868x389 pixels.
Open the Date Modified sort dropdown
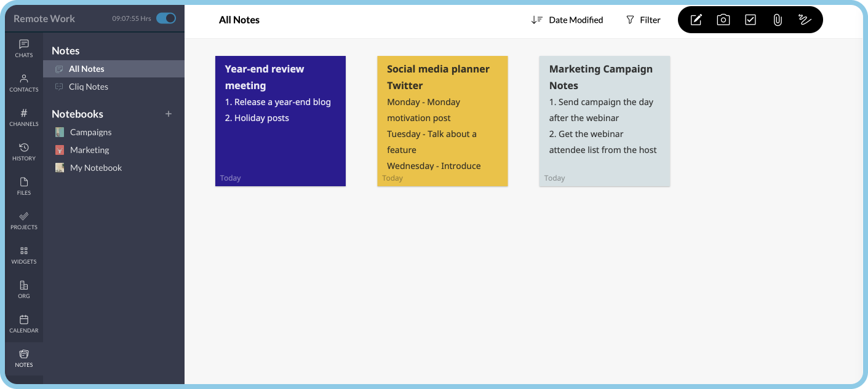pyautogui.click(x=567, y=20)
